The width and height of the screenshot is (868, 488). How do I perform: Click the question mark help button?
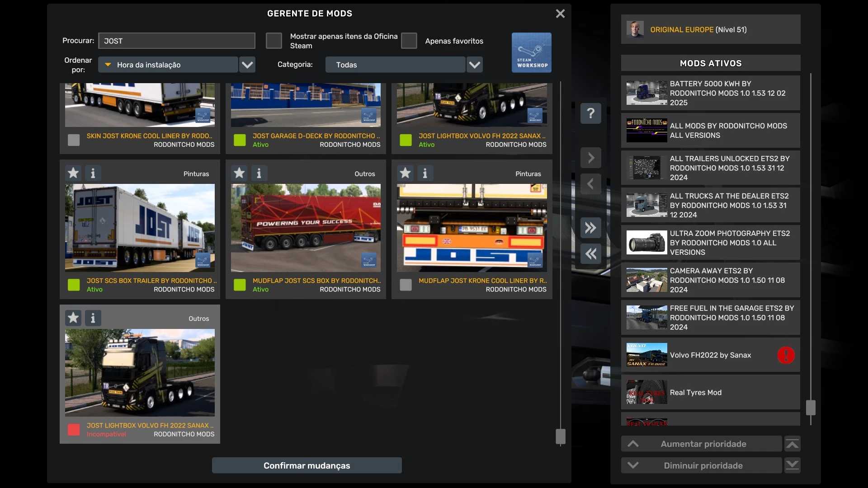click(x=591, y=113)
